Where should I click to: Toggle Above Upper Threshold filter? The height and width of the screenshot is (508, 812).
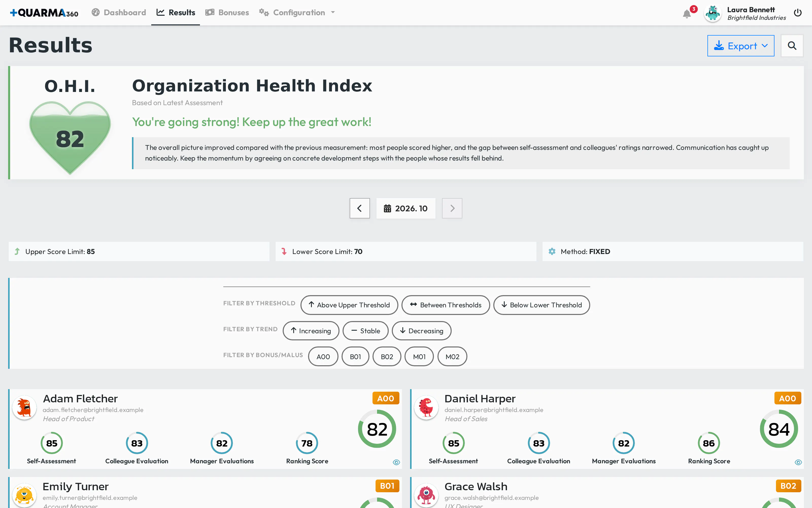[349, 305]
